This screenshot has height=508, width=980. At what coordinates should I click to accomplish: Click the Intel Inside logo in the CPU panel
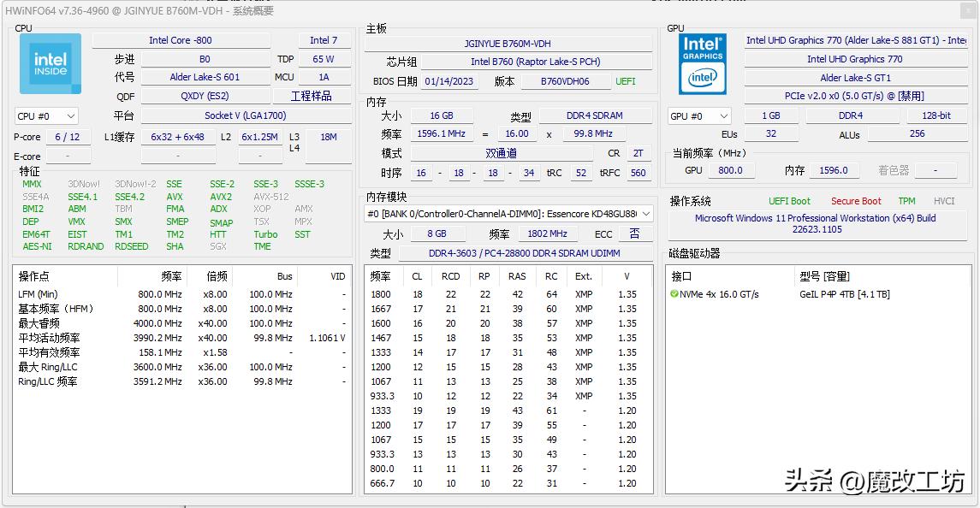[50, 63]
